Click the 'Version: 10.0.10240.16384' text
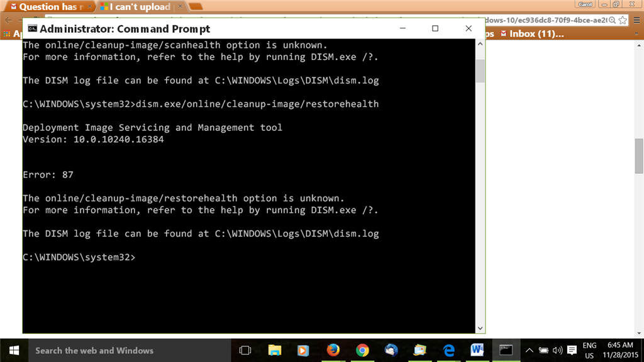This screenshot has width=644, height=362. tap(93, 140)
